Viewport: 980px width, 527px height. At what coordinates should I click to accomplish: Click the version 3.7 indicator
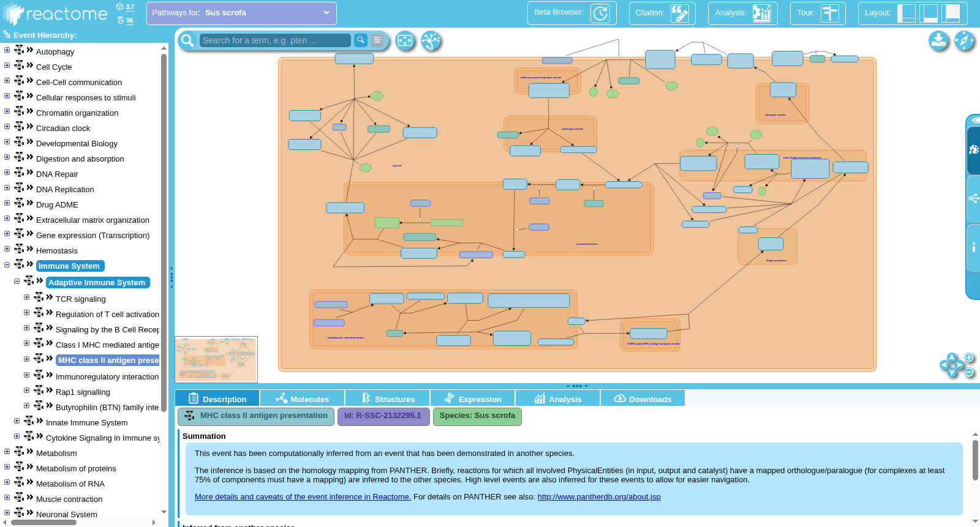point(126,7)
